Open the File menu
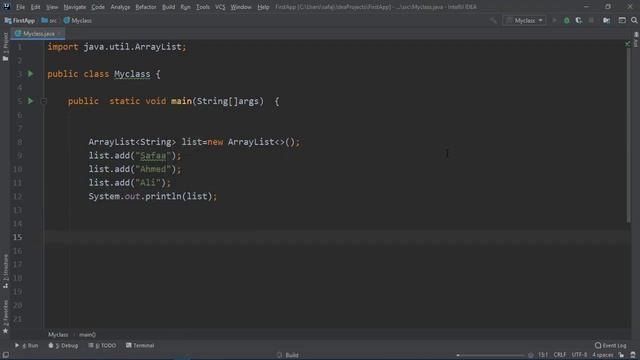 pos(20,7)
